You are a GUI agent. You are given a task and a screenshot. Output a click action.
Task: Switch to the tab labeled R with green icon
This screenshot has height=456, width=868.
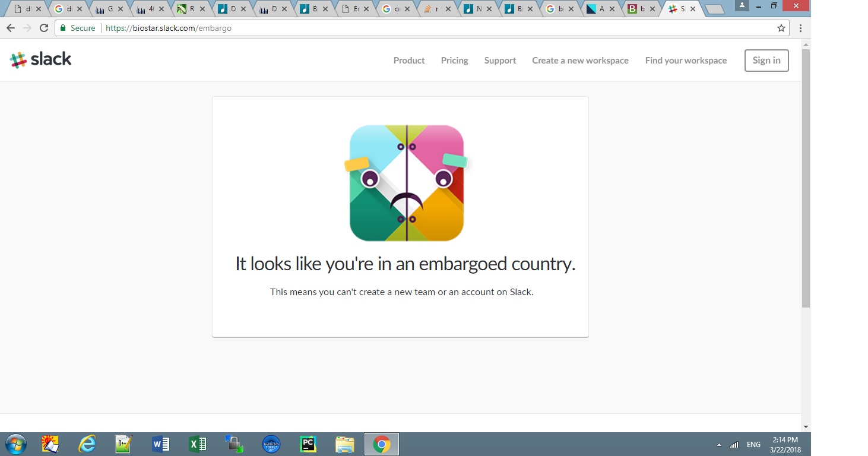[191, 9]
